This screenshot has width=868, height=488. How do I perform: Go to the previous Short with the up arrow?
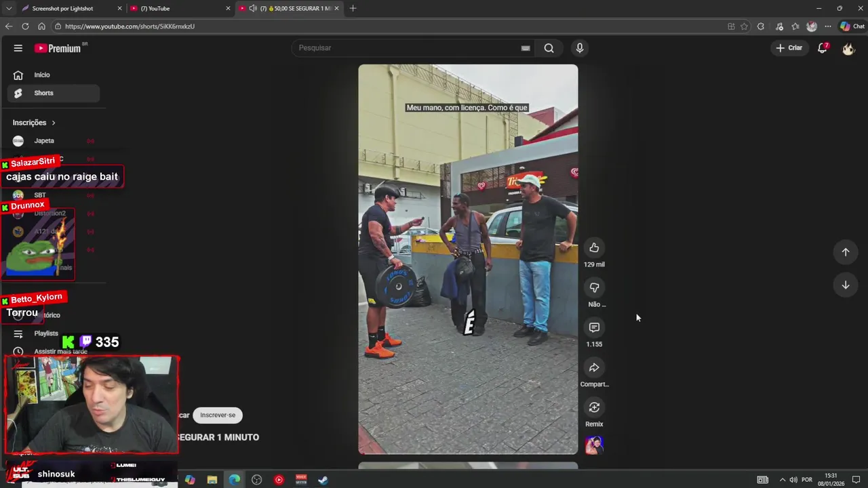[x=846, y=252]
